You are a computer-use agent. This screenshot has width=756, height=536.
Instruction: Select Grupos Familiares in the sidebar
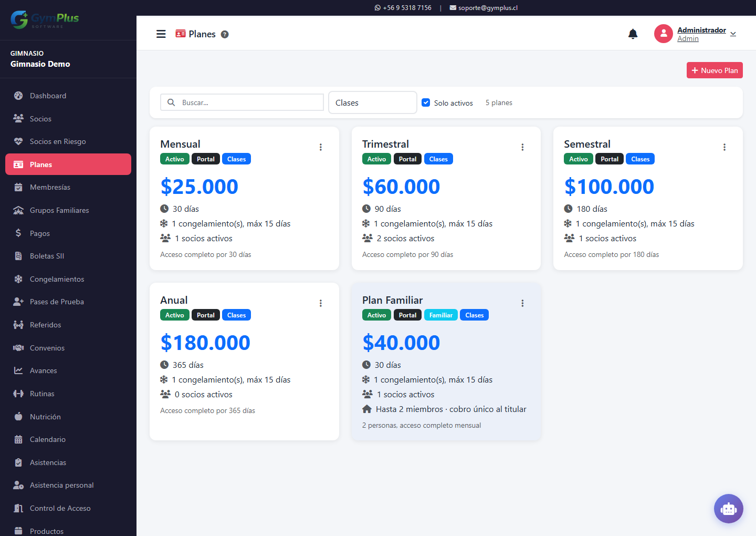pyautogui.click(x=68, y=210)
